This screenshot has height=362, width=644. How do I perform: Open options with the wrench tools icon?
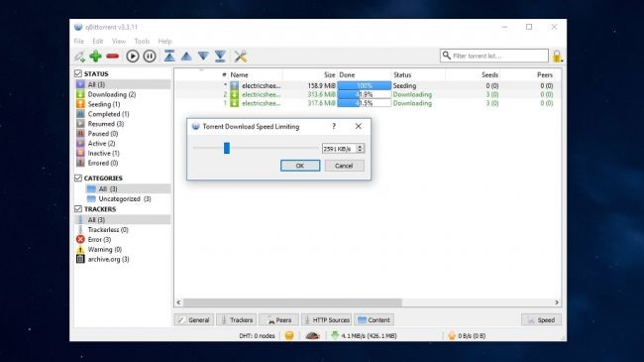pos(241,56)
